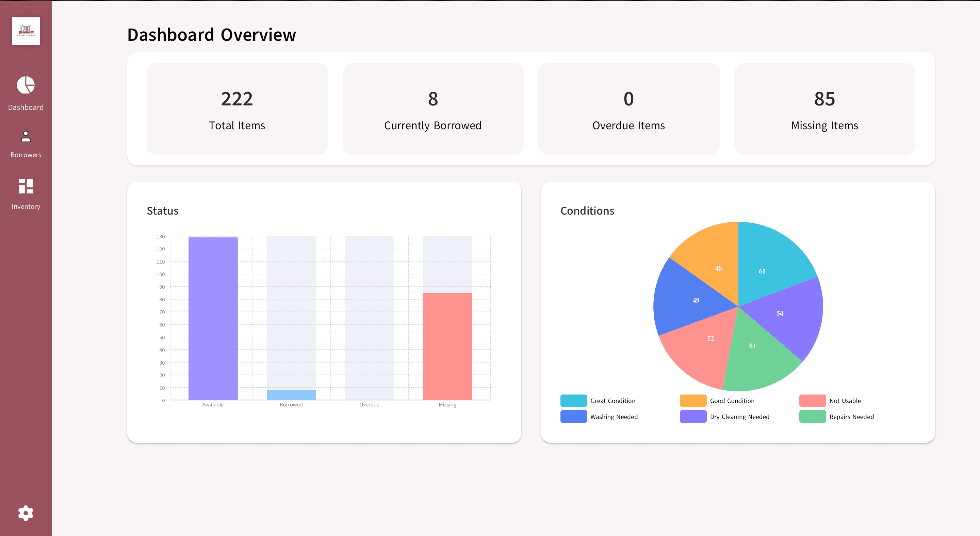Click the Overdue Items card

(x=628, y=109)
